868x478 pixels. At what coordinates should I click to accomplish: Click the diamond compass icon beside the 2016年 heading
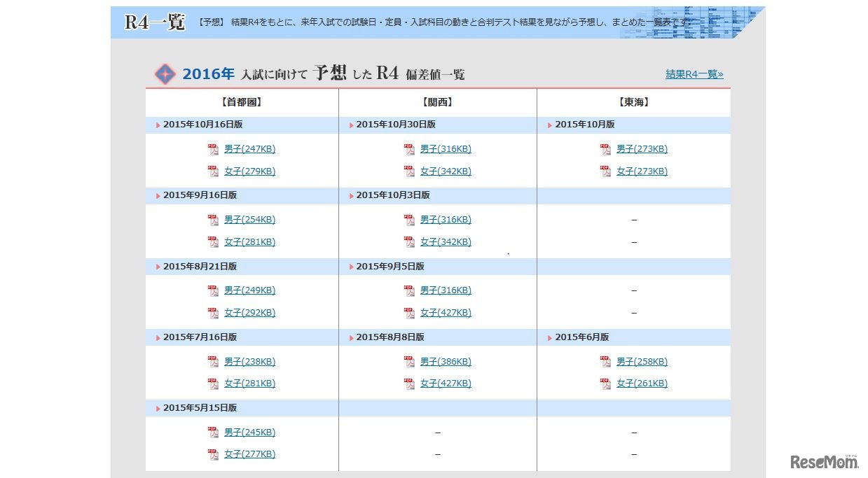[164, 73]
